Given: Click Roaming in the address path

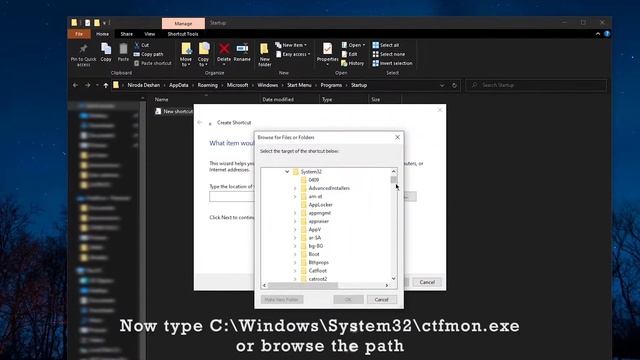Looking at the screenshot, I should click(208, 85).
